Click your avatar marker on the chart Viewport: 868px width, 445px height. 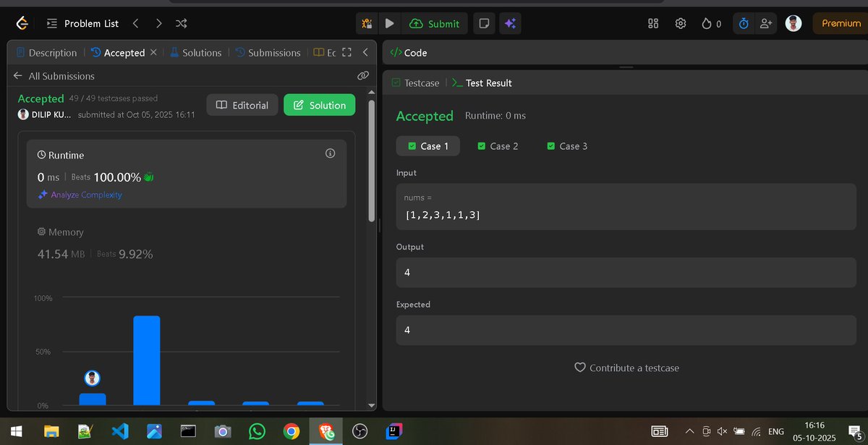92,378
